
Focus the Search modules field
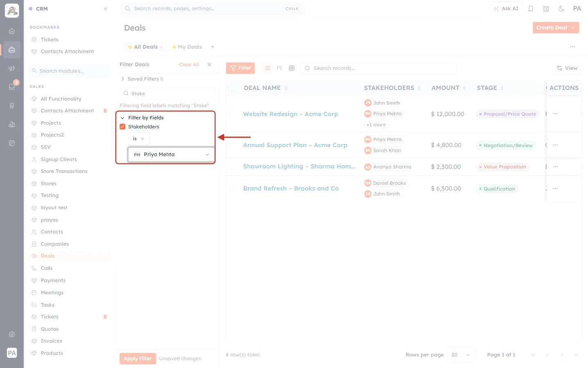click(x=69, y=71)
